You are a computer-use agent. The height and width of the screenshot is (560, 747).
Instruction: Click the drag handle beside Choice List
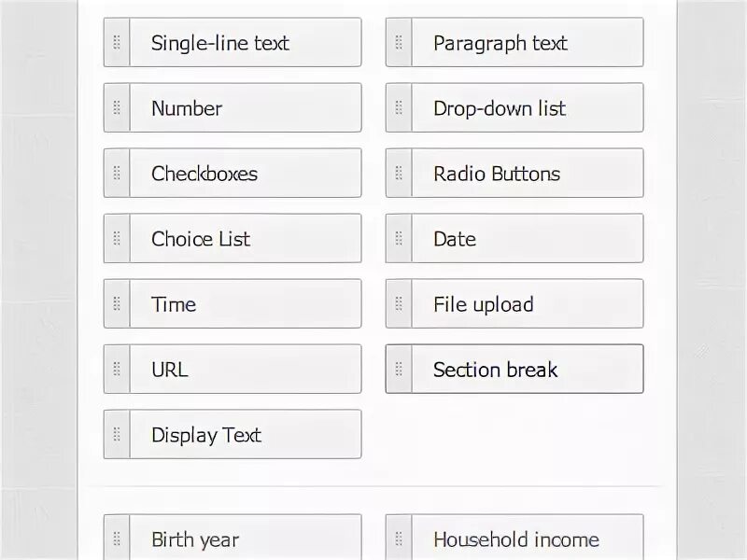pos(117,239)
